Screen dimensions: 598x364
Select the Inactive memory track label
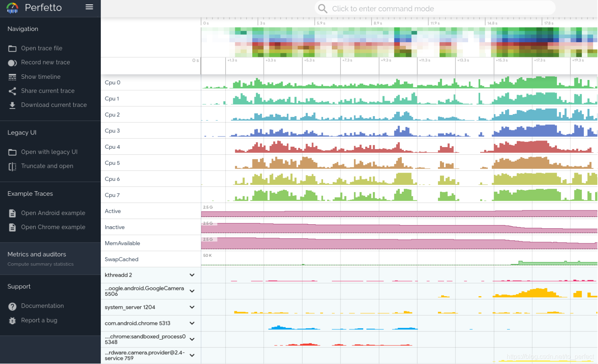point(115,227)
